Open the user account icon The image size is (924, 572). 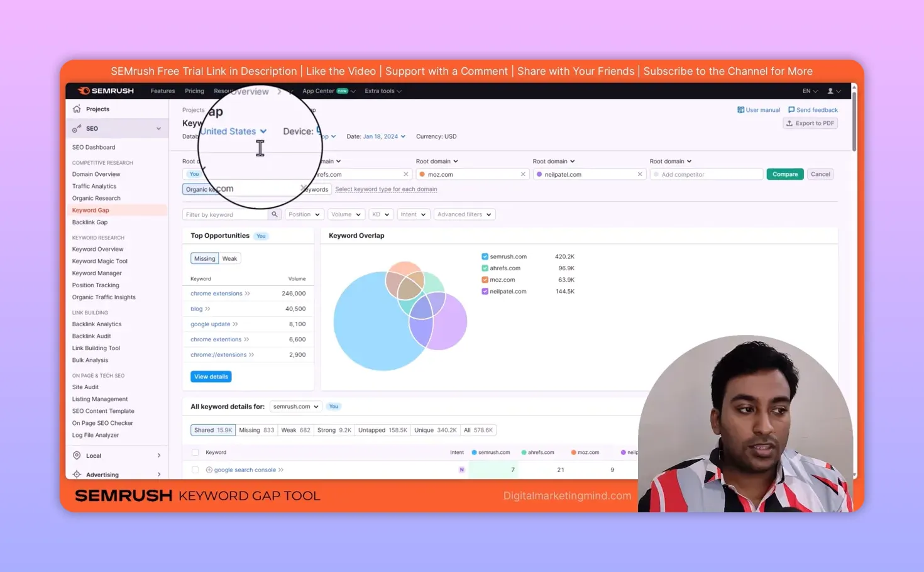pos(830,91)
